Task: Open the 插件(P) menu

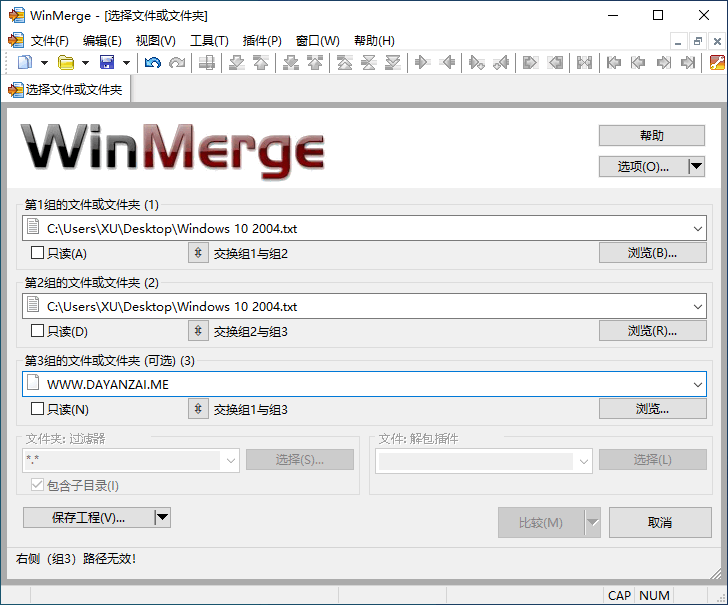Action: [262, 41]
